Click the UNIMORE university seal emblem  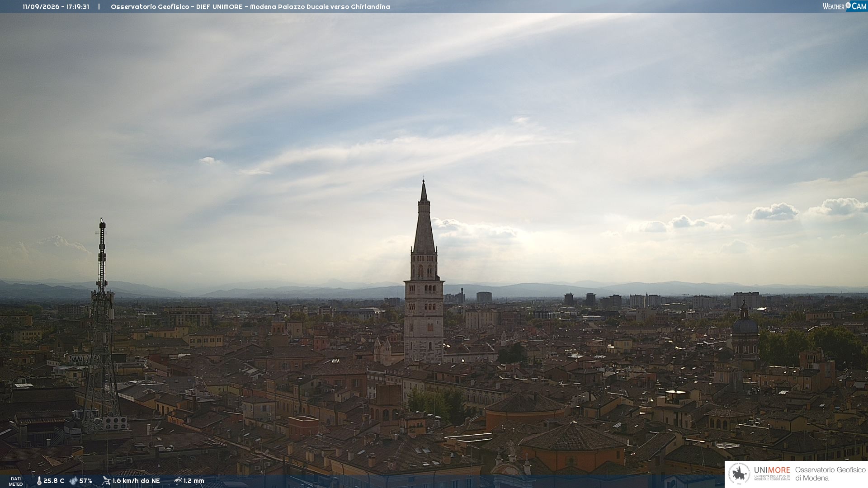coord(739,474)
